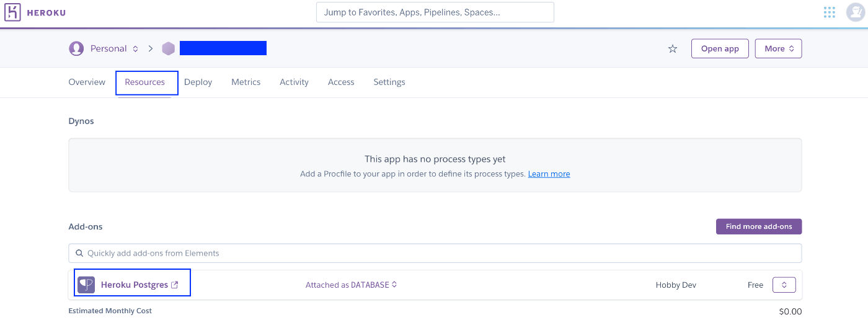Click the Personal account avatar icon
Viewport: 868px width, 320px height.
pos(76,48)
